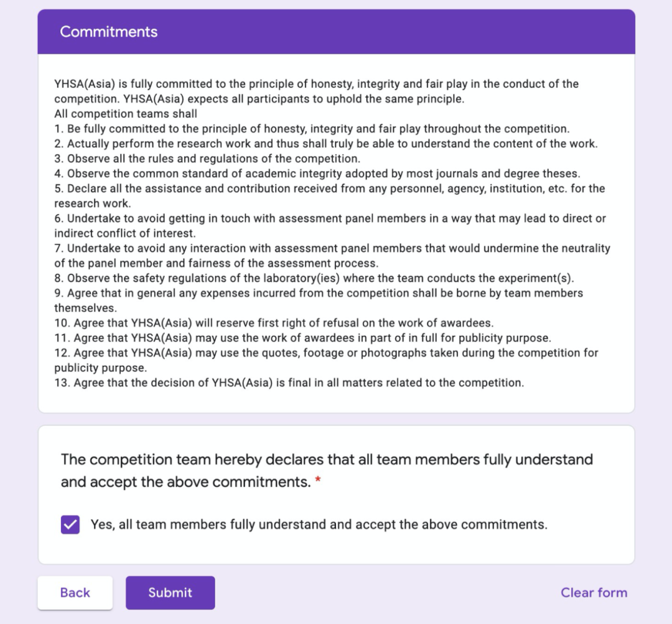
Task: Click the YHSA(Asia) introductory paragraph
Action: (x=316, y=91)
